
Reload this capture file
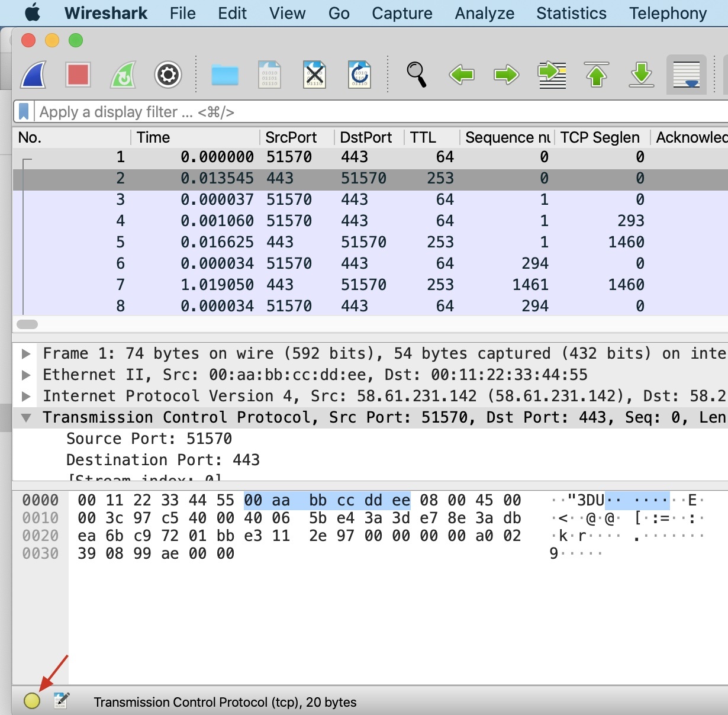(359, 75)
